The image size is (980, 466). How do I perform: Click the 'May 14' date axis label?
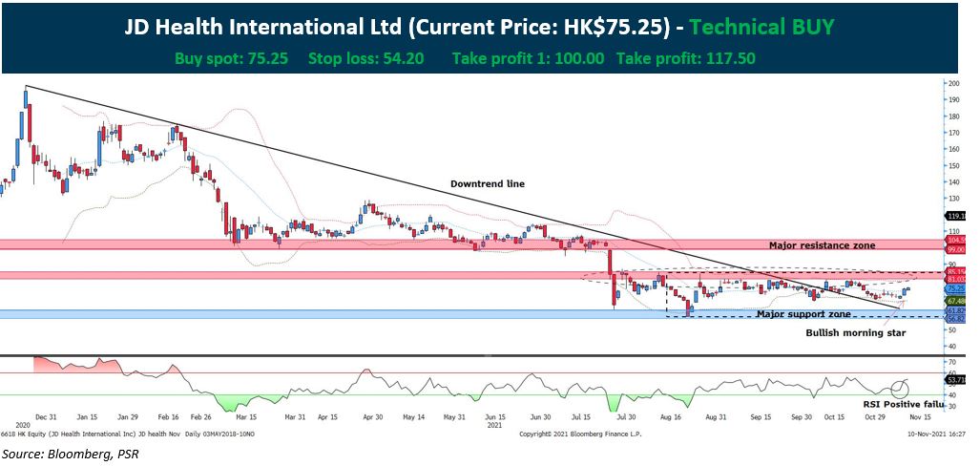(x=415, y=416)
